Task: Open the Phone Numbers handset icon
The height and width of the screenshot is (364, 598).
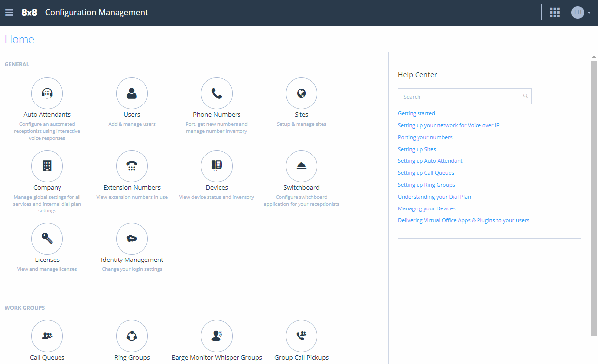Action: point(217,93)
